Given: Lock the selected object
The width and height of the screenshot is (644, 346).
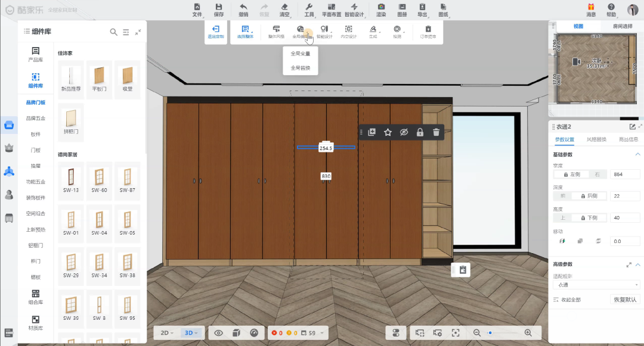Looking at the screenshot, I should pyautogui.click(x=420, y=132).
